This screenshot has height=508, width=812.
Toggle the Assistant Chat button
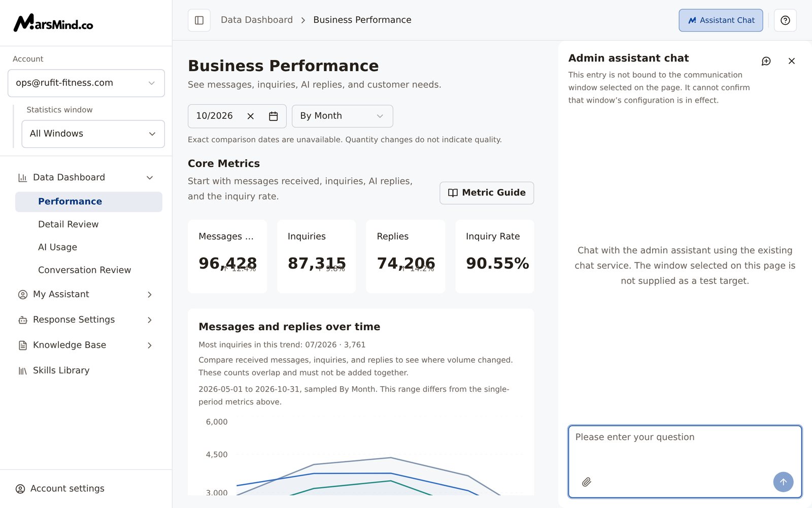[721, 20]
